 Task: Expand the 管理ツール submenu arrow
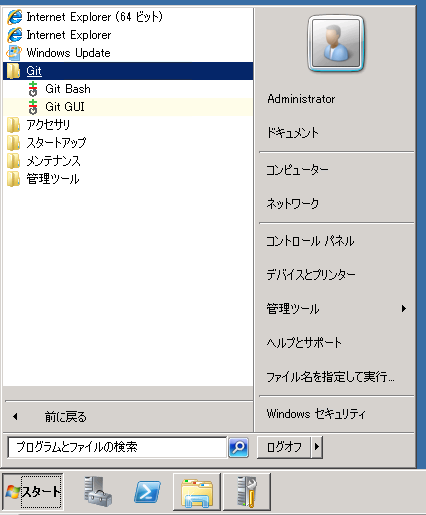tap(404, 309)
